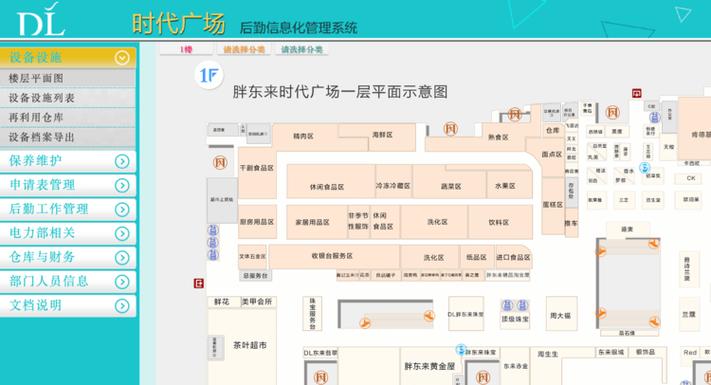The width and height of the screenshot is (711, 385).
Task: Select 设备设施列表 in the sidebar
Action: (x=68, y=98)
